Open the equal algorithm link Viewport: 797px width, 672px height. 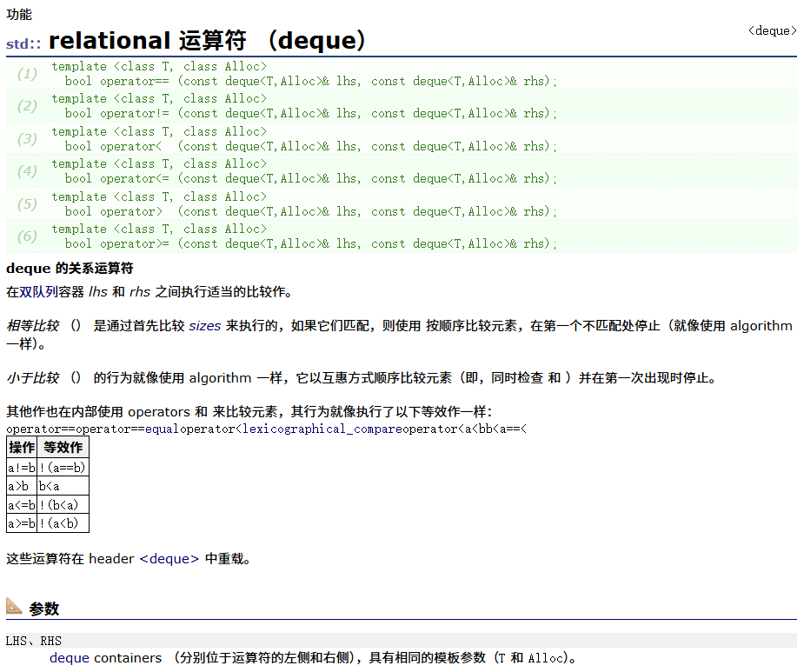(x=163, y=429)
